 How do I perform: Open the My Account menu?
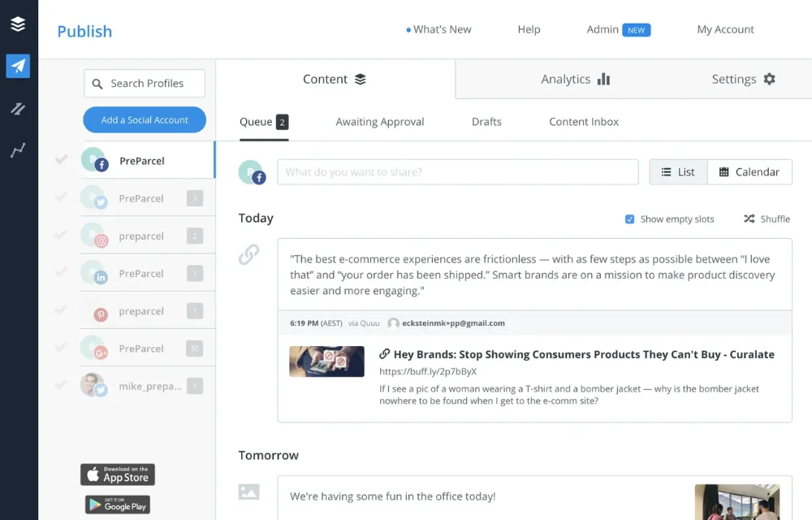725,29
